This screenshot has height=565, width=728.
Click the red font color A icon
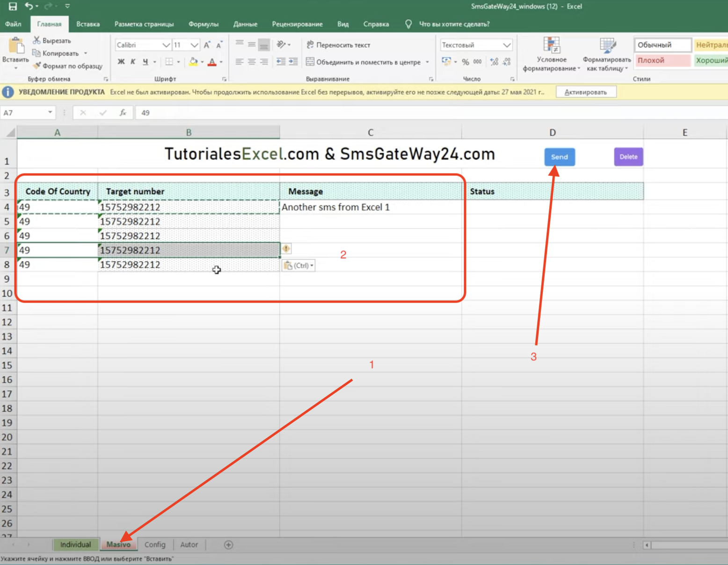click(212, 62)
